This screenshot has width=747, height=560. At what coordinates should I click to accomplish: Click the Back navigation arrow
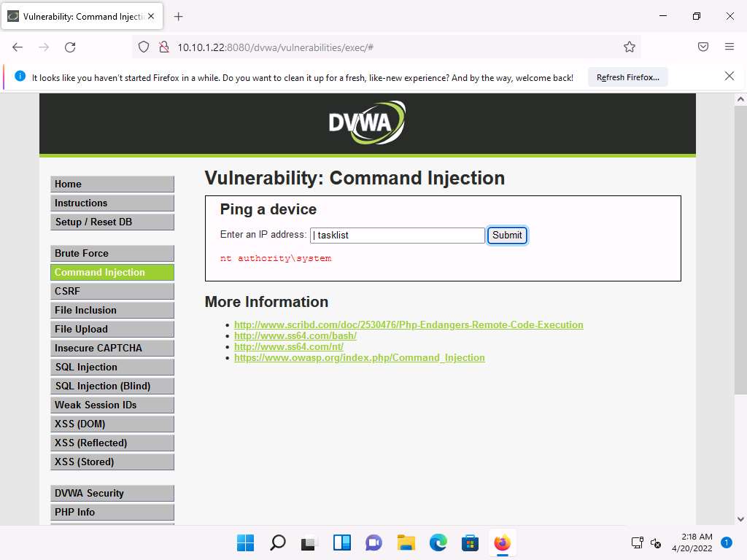coord(18,47)
